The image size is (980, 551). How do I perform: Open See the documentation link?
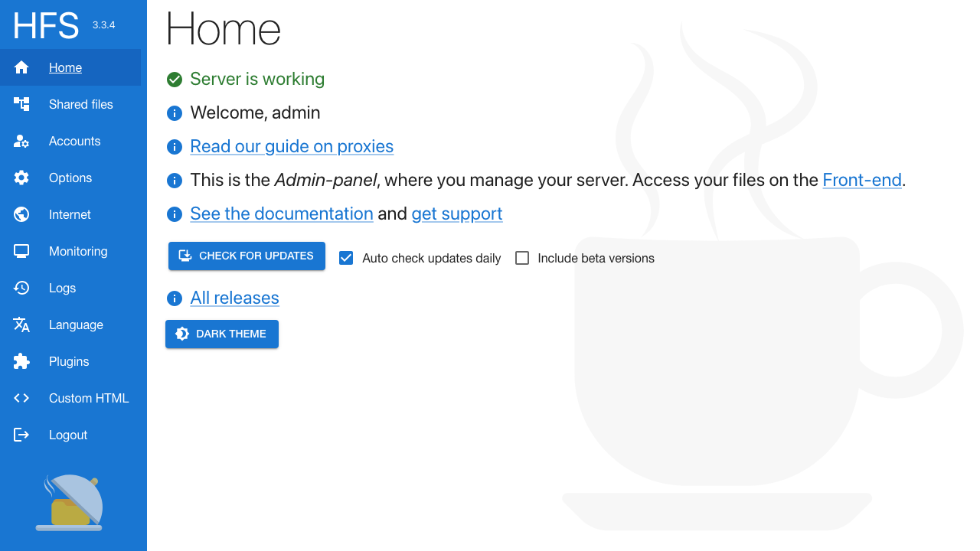[x=282, y=214]
